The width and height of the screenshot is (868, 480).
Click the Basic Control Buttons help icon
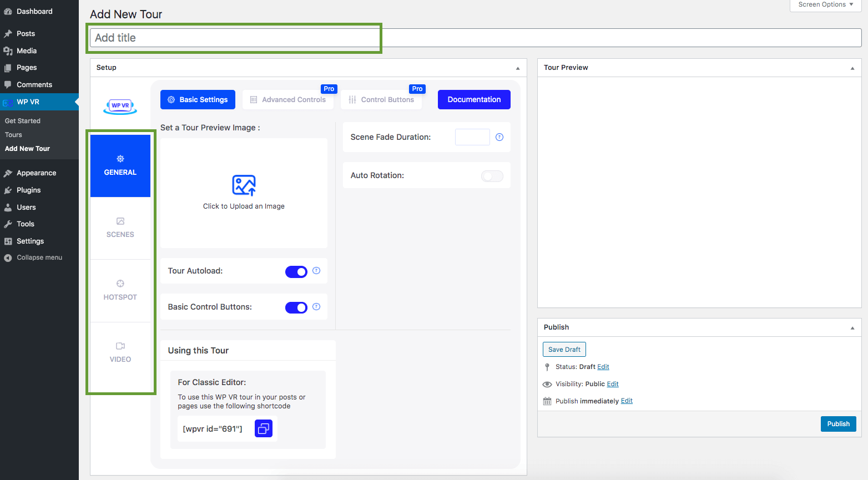pyautogui.click(x=316, y=307)
